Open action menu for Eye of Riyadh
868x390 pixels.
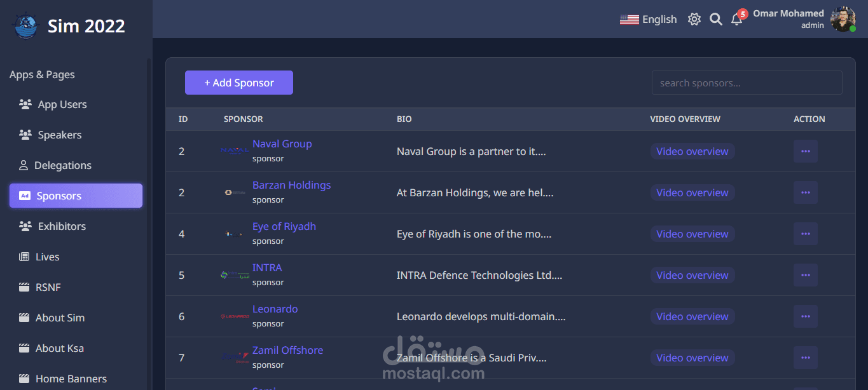(x=806, y=234)
